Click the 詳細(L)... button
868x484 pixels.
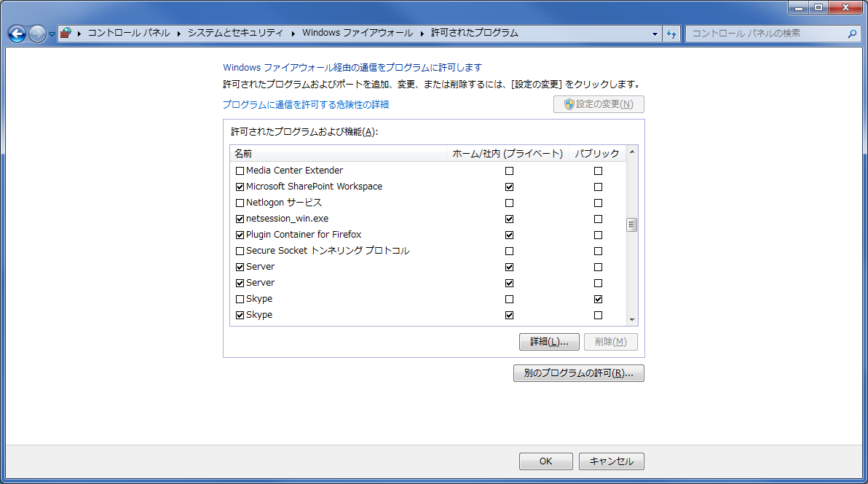pos(549,342)
